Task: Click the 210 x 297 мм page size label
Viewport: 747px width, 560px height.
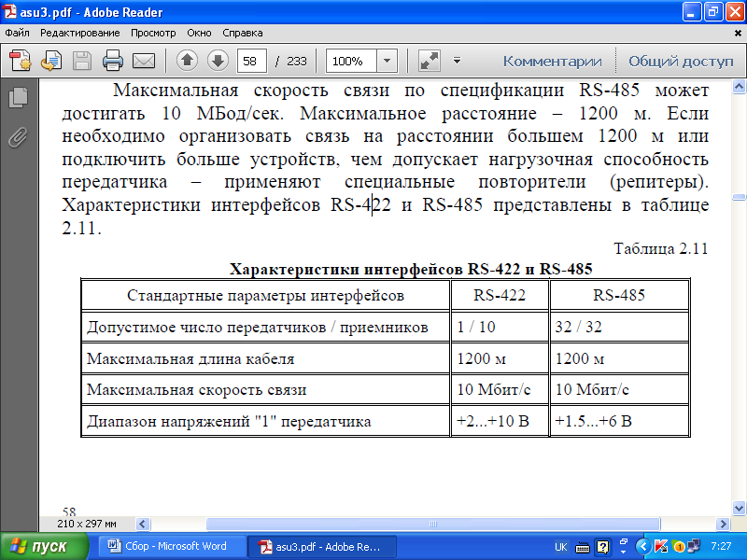Action: (87, 524)
